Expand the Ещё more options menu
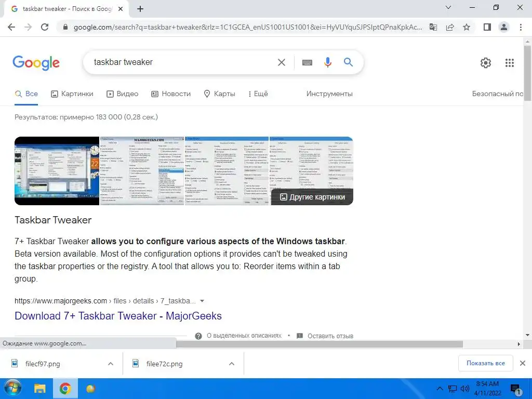Viewport: 532px width, 399px height. tap(258, 94)
